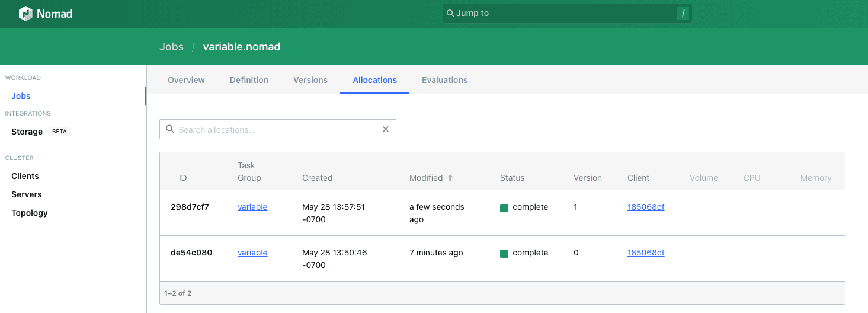This screenshot has width=868, height=313.
Task: Open client 185068cf link in de54c080 row
Action: (646, 253)
